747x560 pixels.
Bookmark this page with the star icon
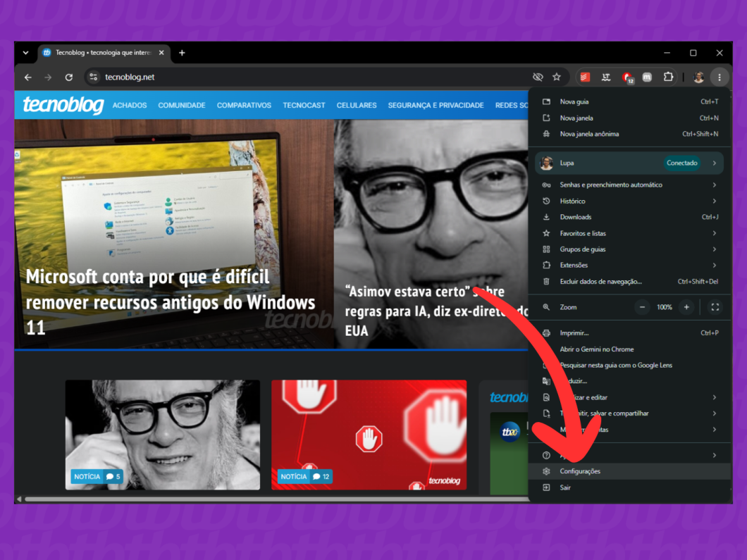(557, 77)
